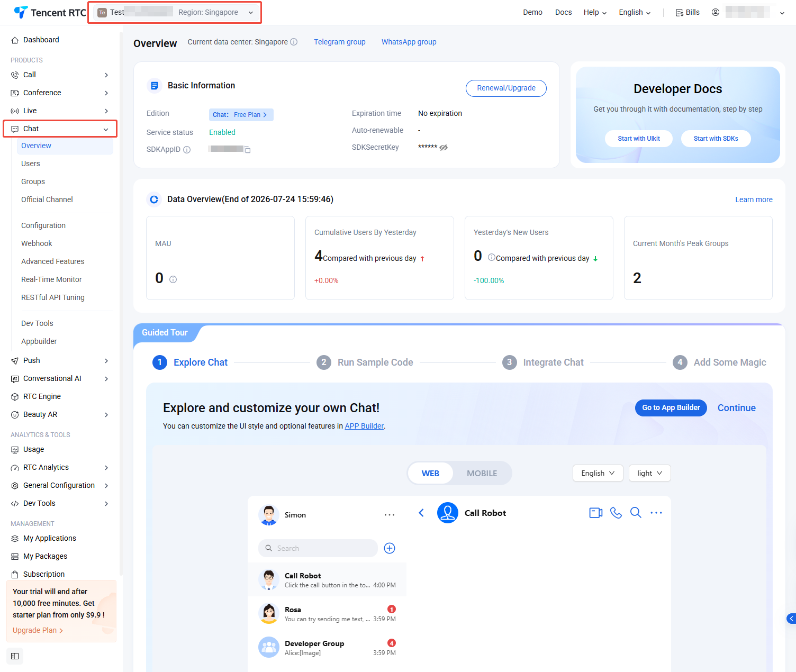Click the MAU info icon
The image size is (796, 672).
pyautogui.click(x=173, y=279)
